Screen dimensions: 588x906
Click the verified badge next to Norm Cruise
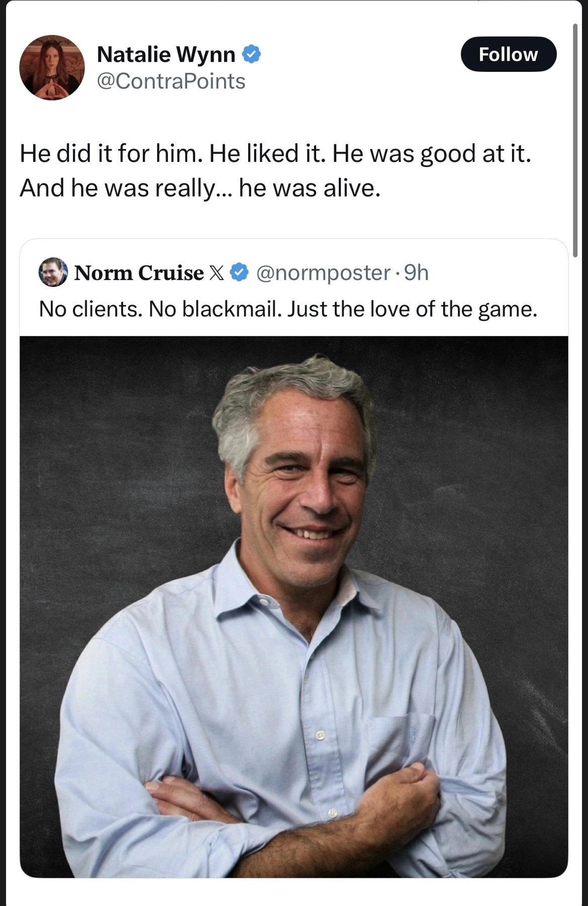(x=239, y=273)
